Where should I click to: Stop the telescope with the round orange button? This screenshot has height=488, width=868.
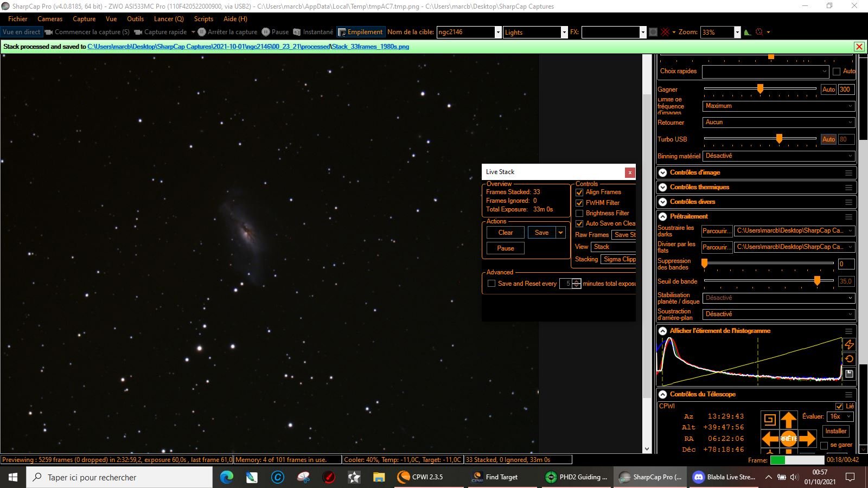[x=789, y=438]
